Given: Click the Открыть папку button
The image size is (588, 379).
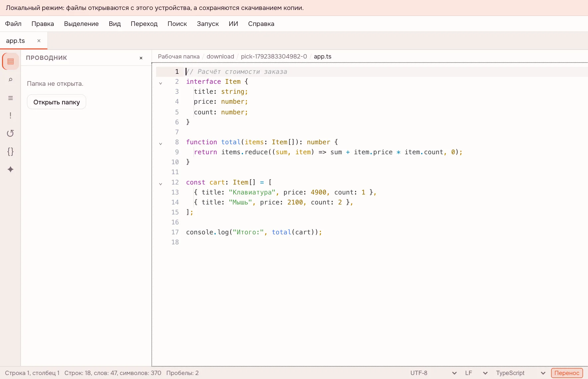Looking at the screenshot, I should (x=56, y=102).
